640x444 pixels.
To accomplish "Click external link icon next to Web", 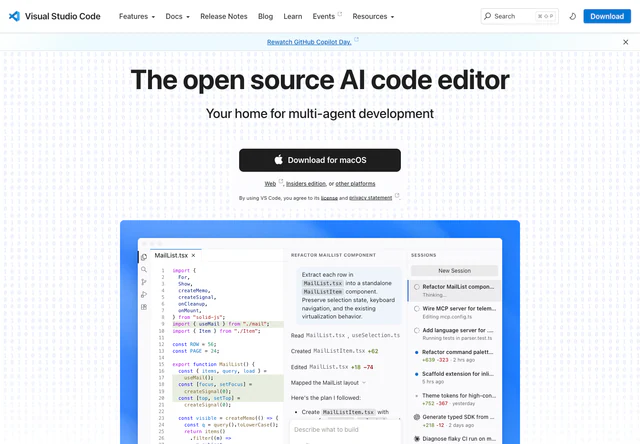I will [281, 181].
